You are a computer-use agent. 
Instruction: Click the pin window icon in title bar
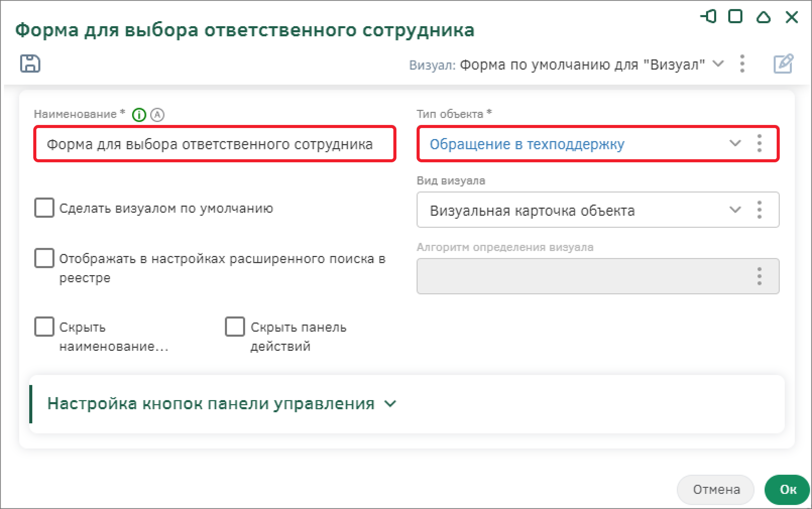coord(708,17)
